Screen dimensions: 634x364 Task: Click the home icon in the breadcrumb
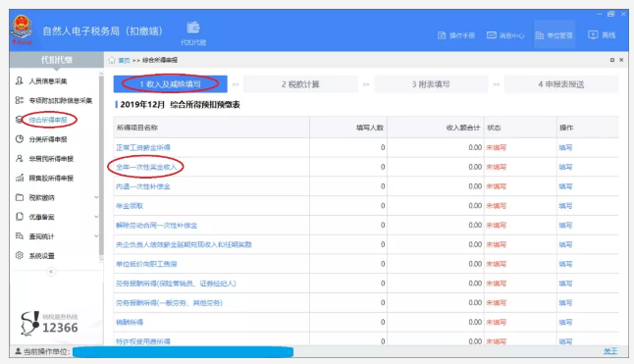pyautogui.click(x=112, y=60)
